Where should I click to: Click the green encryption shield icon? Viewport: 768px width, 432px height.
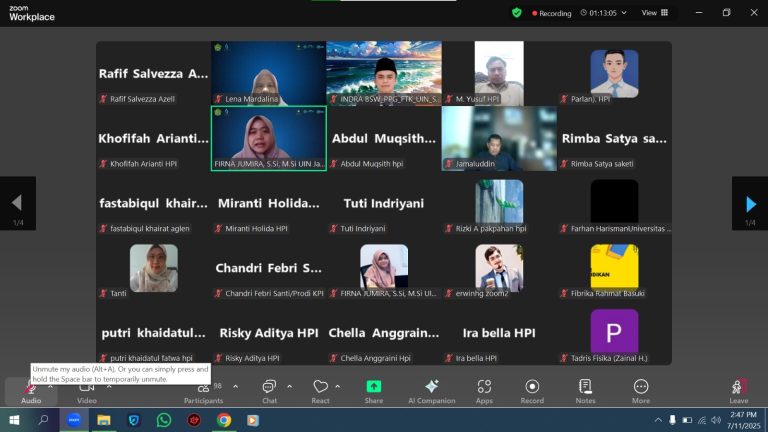point(517,13)
